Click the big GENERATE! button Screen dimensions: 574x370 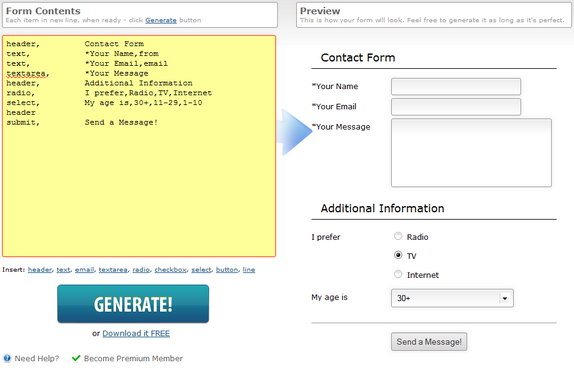coord(133,304)
